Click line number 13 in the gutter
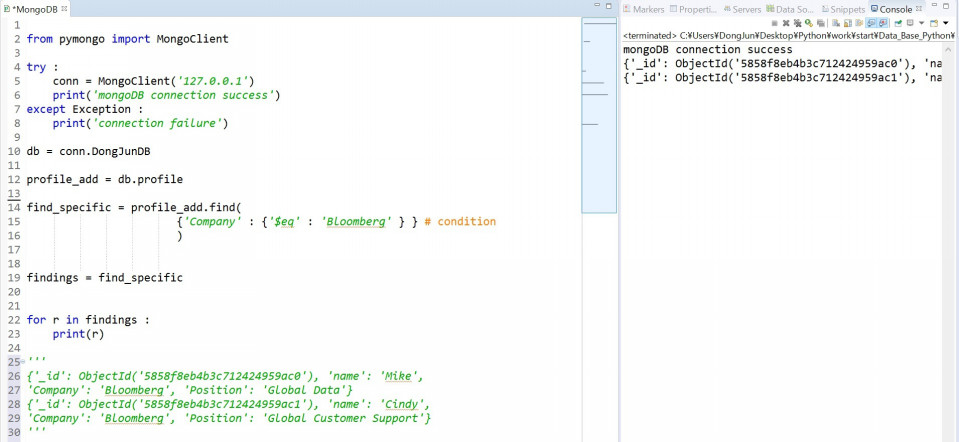Image resolution: width=959 pixels, height=442 pixels. (13, 193)
